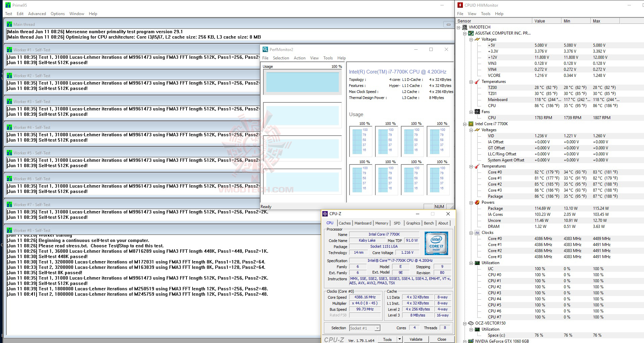Collapse the Clocks node in HWMonitor
The width and height of the screenshot is (644, 343).
[x=471, y=233]
